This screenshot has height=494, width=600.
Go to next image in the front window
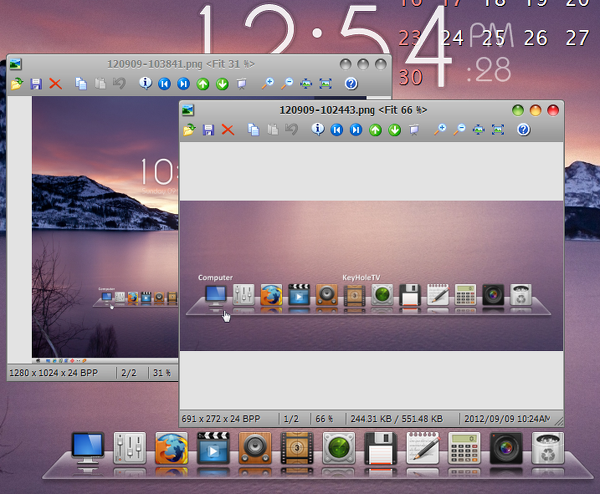coord(356,129)
